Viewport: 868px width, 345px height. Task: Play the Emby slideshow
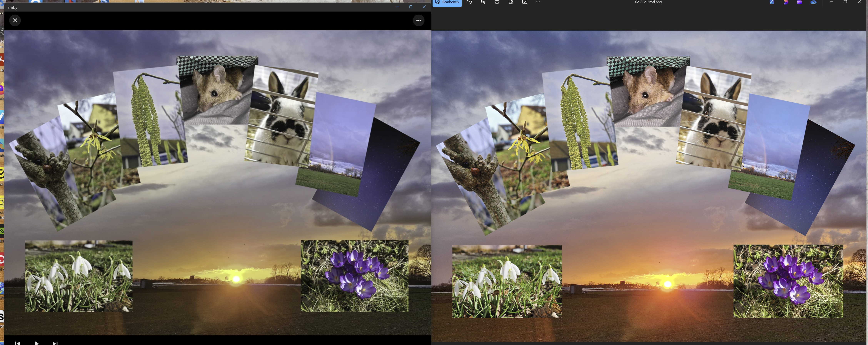[36, 343]
